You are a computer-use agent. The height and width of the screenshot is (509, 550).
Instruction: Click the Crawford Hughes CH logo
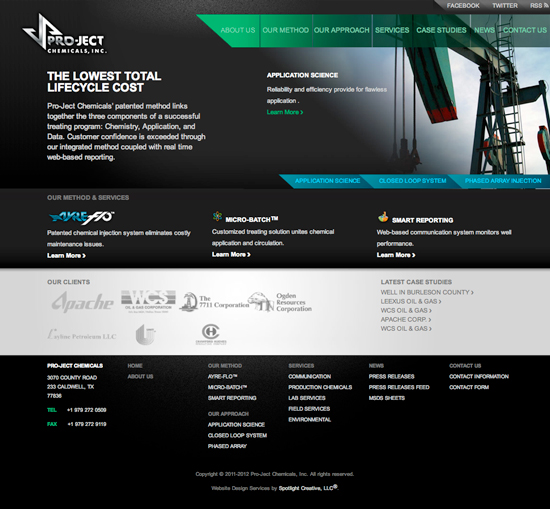[x=211, y=334]
